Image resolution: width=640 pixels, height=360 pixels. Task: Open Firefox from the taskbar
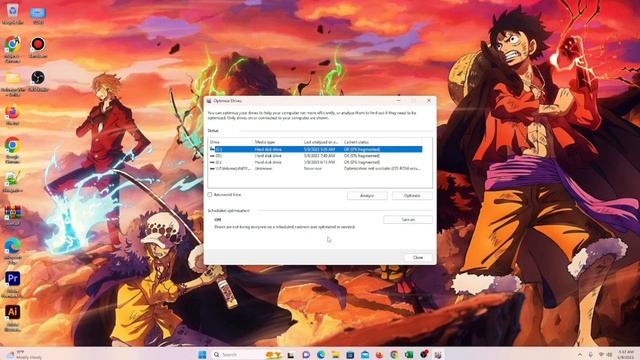(380, 355)
